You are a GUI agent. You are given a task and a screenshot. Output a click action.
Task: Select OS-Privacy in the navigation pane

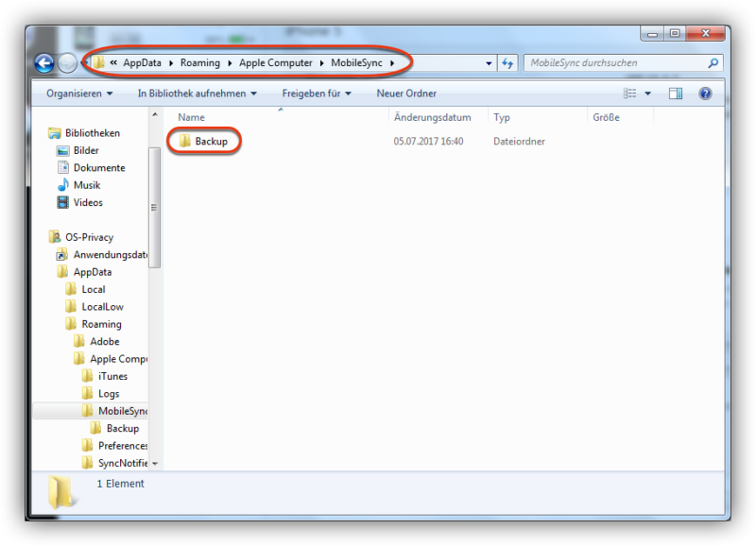[x=90, y=237]
